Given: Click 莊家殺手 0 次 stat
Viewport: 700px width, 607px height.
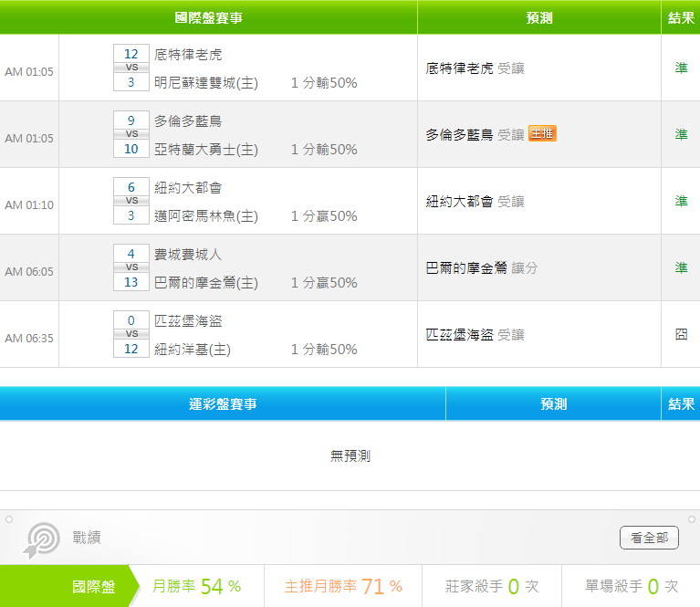Looking at the screenshot, I should coord(492,586).
